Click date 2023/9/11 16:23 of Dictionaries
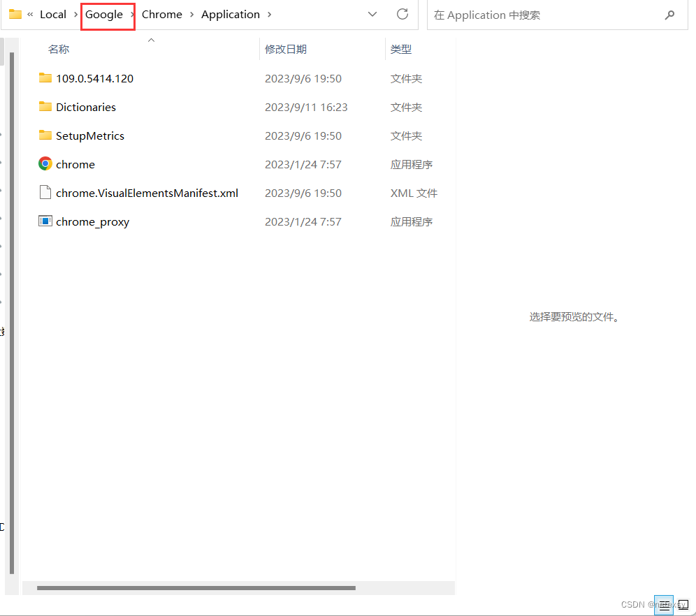 tap(306, 108)
